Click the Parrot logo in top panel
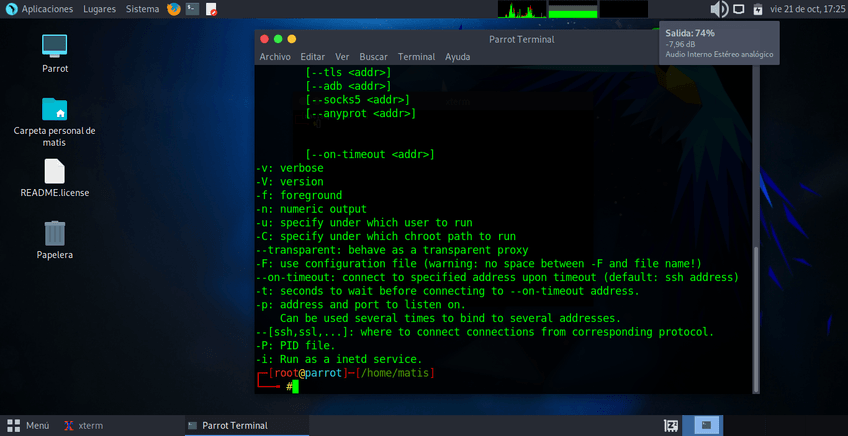Image resolution: width=848 pixels, height=436 pixels. point(11,9)
